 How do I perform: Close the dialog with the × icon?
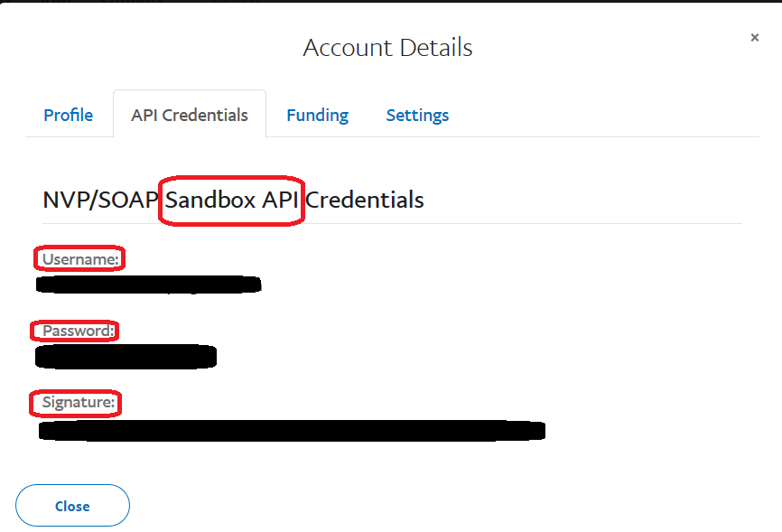pyautogui.click(x=755, y=38)
